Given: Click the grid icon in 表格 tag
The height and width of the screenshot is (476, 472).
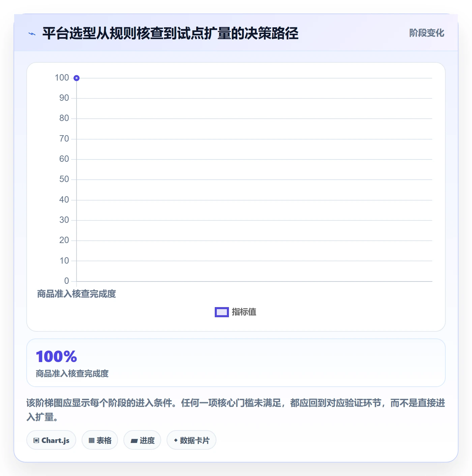Looking at the screenshot, I should pyautogui.click(x=91, y=441).
